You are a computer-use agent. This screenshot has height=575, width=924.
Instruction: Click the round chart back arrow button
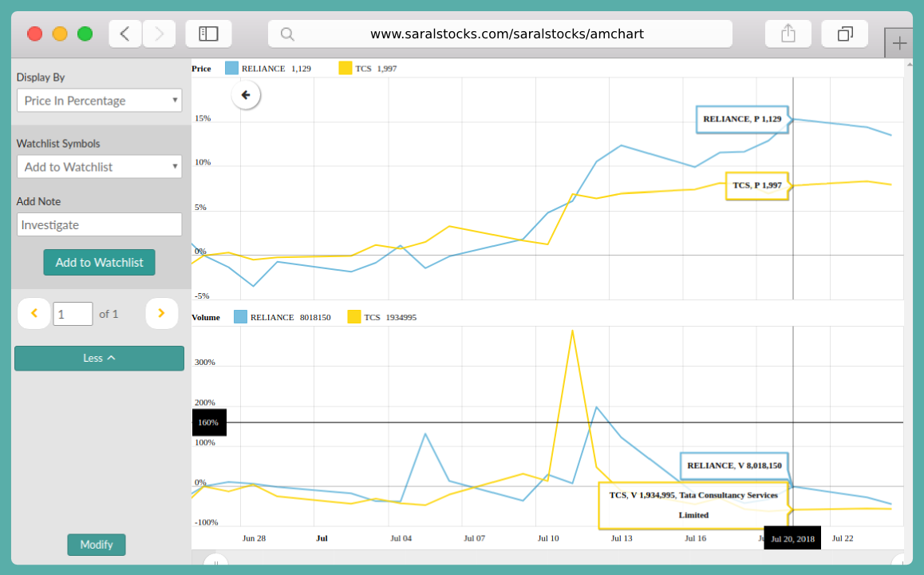point(246,95)
